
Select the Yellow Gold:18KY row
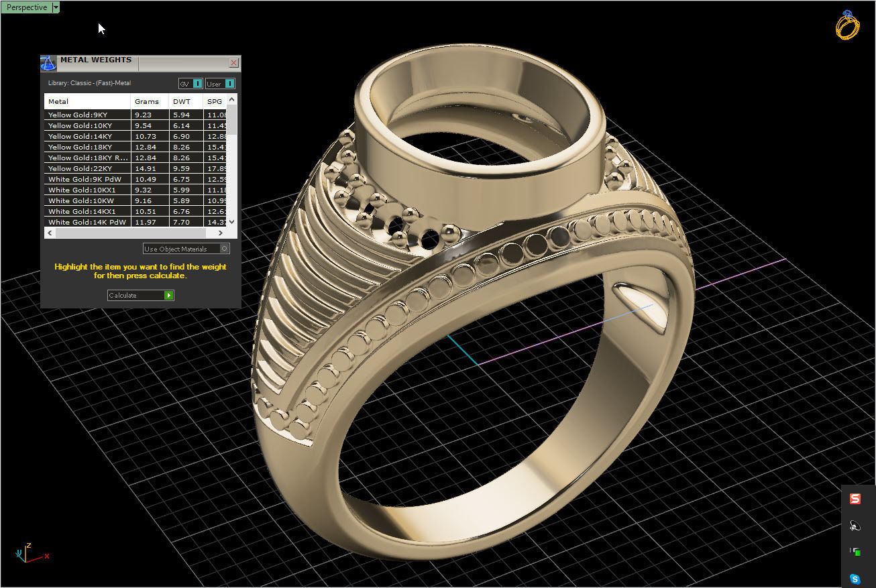(x=135, y=147)
